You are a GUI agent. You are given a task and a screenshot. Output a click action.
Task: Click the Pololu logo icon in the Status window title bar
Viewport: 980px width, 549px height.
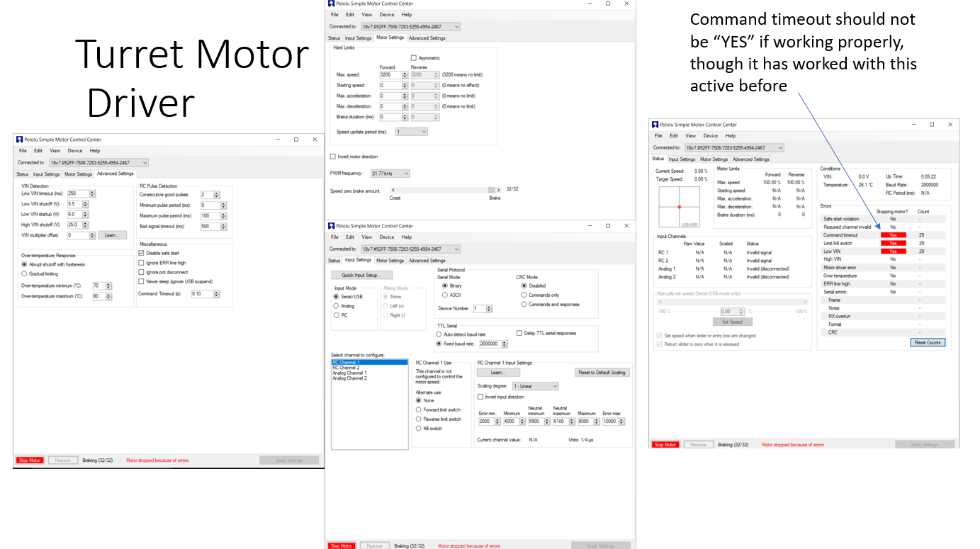pyautogui.click(x=655, y=124)
